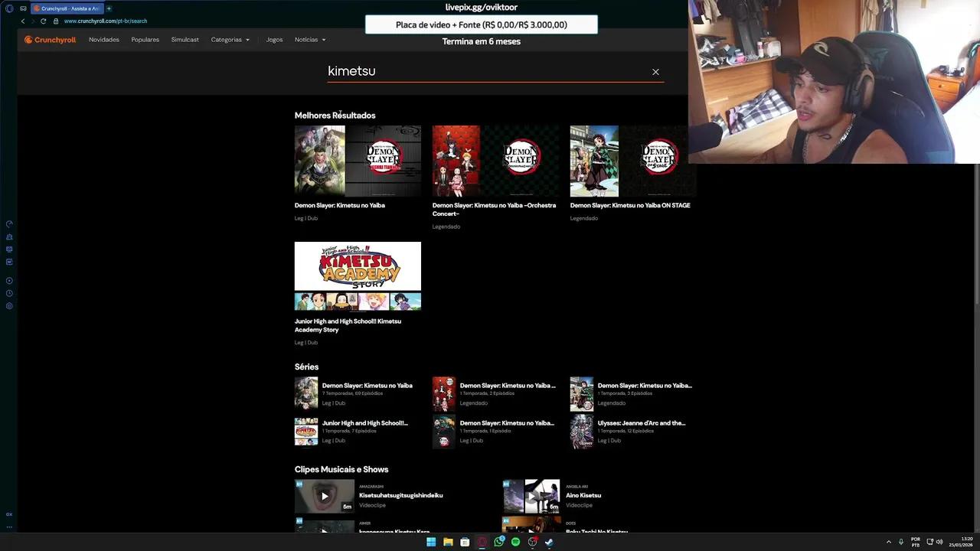This screenshot has height=551, width=980.
Task: Click the Junior High and High School!! Kimetsu Academy Story title
Action: tap(348, 325)
